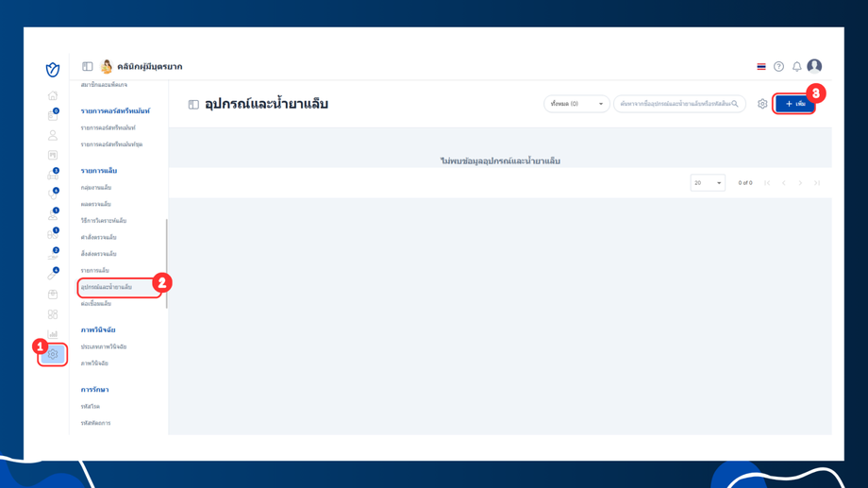Open the store box icon in sidebar
This screenshot has width=868, height=488.
(x=53, y=294)
